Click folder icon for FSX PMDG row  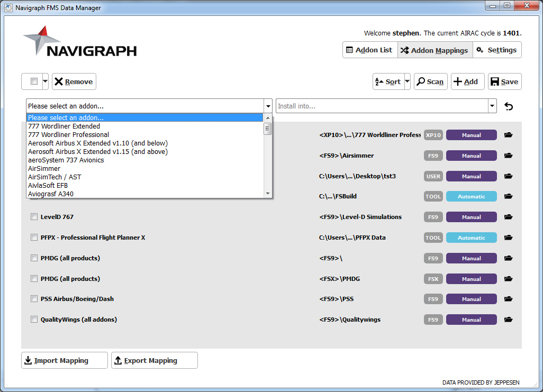point(509,279)
